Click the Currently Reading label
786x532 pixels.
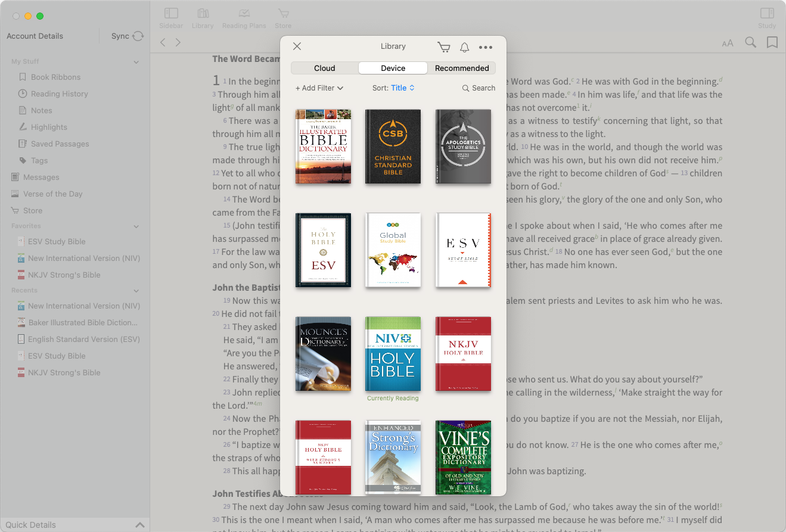pos(393,399)
